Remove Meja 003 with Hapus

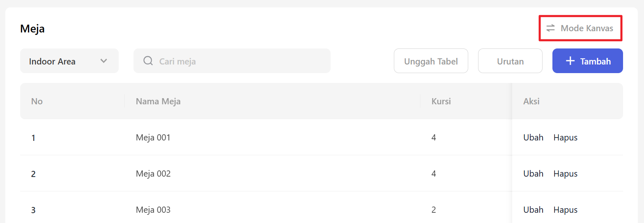(565, 210)
